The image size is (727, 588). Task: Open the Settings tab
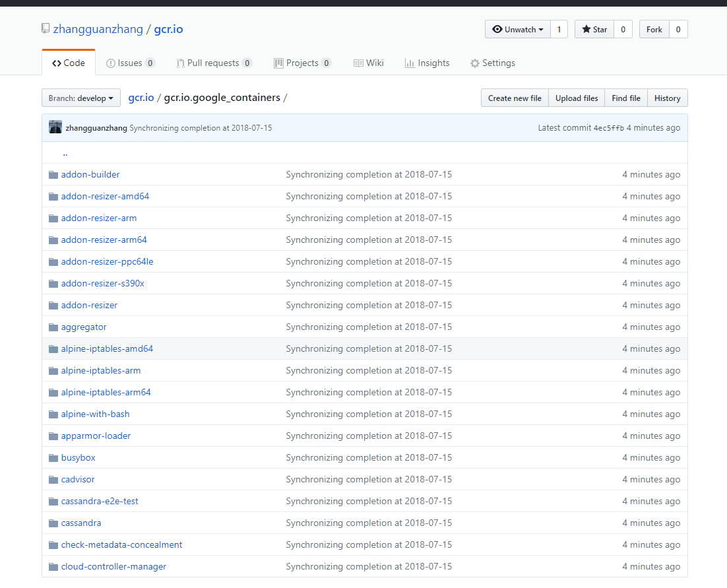point(492,63)
